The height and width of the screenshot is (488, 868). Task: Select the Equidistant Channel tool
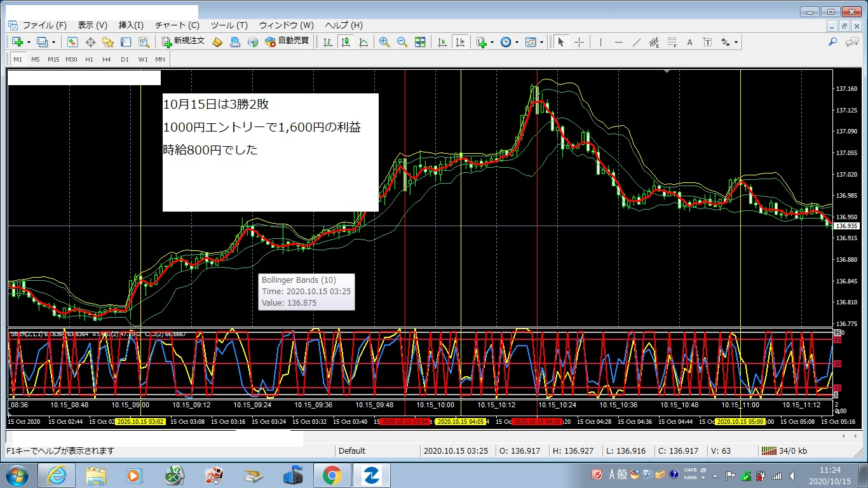654,42
